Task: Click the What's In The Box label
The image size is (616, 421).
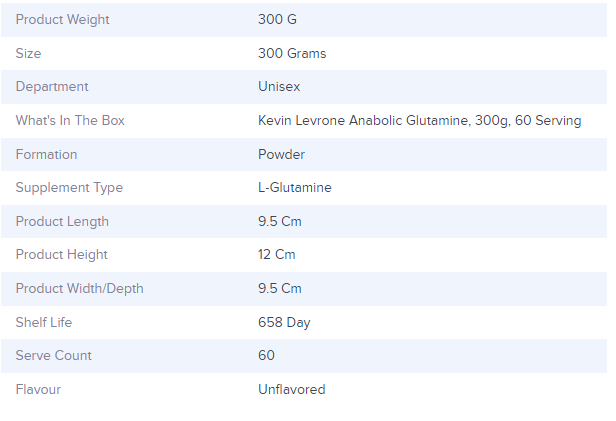Action: tap(70, 121)
